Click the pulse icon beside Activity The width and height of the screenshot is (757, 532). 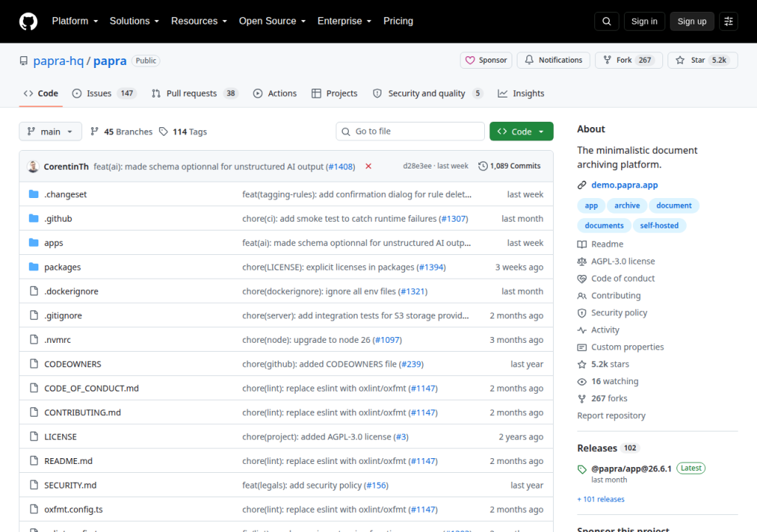pyautogui.click(x=582, y=330)
